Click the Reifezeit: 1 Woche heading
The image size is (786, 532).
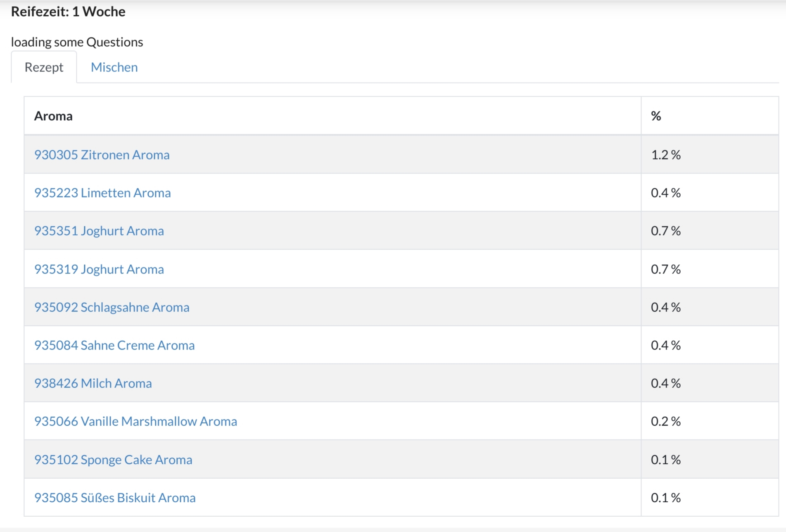coord(68,12)
